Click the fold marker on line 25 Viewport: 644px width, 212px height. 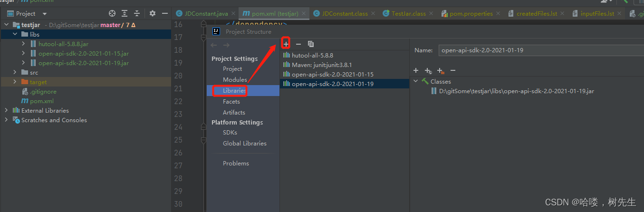tap(203, 140)
